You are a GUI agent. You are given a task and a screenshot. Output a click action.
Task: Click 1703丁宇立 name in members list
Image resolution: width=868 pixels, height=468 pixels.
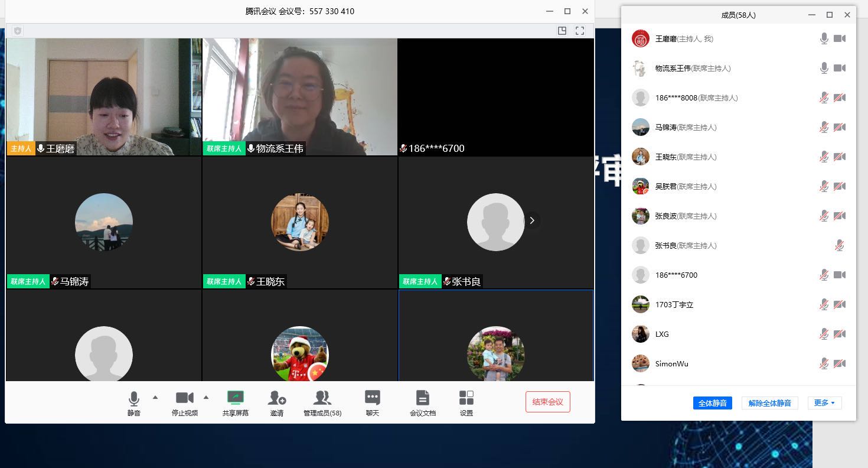pos(674,304)
